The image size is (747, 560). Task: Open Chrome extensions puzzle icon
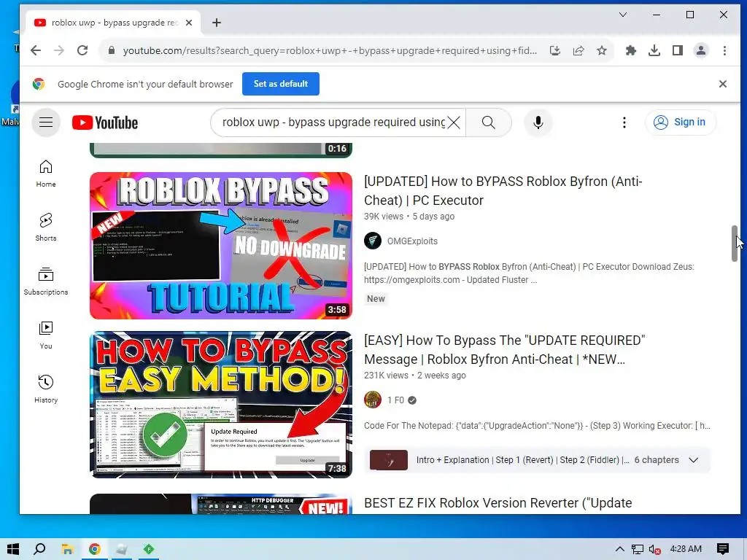click(x=631, y=50)
